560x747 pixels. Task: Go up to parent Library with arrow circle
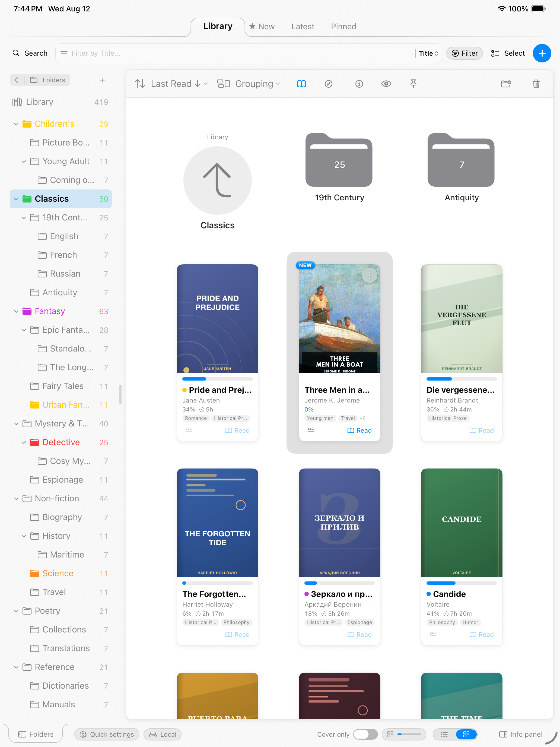217,180
